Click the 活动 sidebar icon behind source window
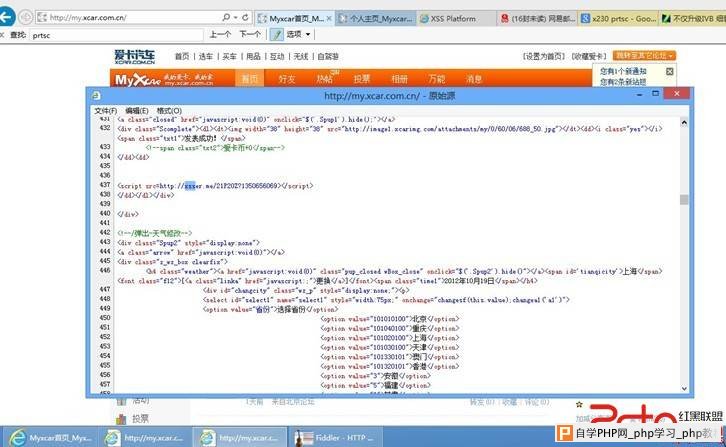This screenshot has height=447, width=726. 121,401
